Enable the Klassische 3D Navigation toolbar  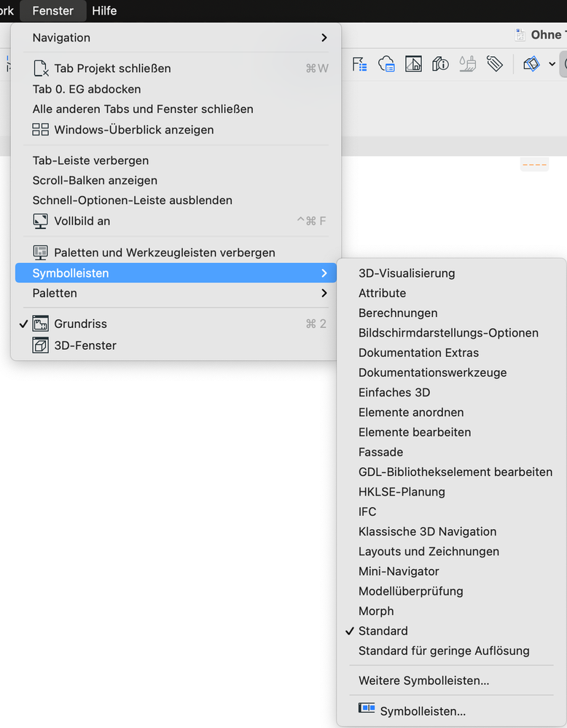click(x=427, y=531)
